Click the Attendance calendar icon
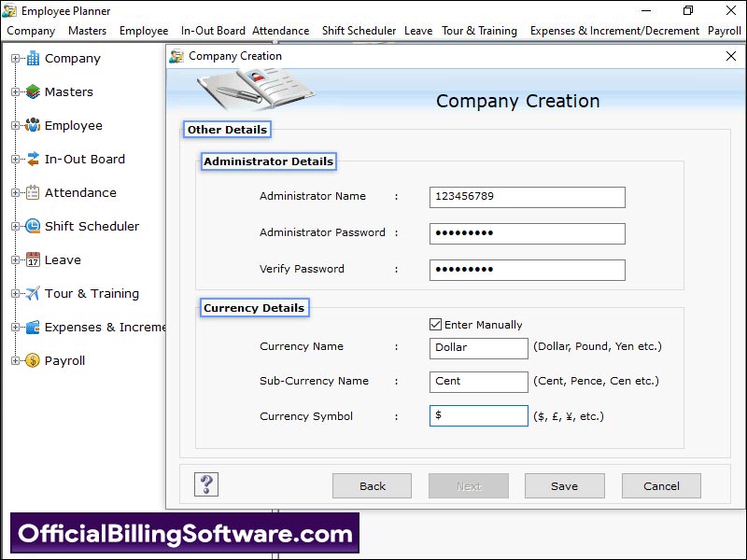 33,193
